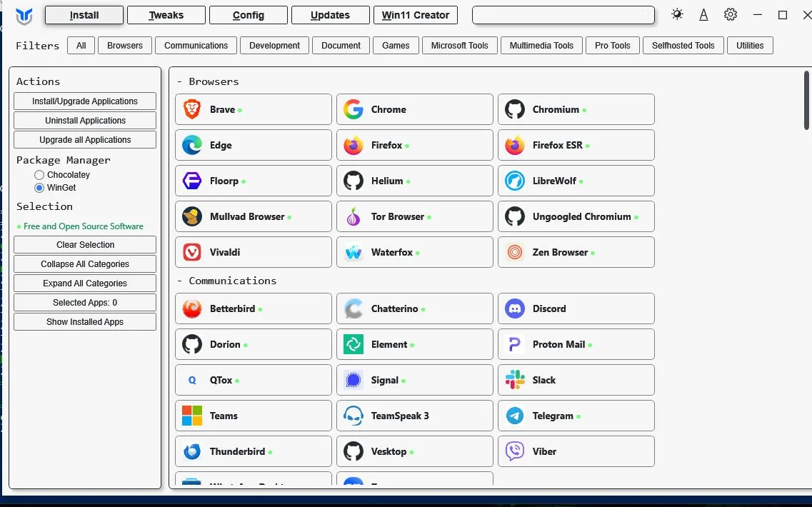Viewport: 812px width, 507px height.
Task: Click Show Installed Apps button
Action: click(x=85, y=322)
